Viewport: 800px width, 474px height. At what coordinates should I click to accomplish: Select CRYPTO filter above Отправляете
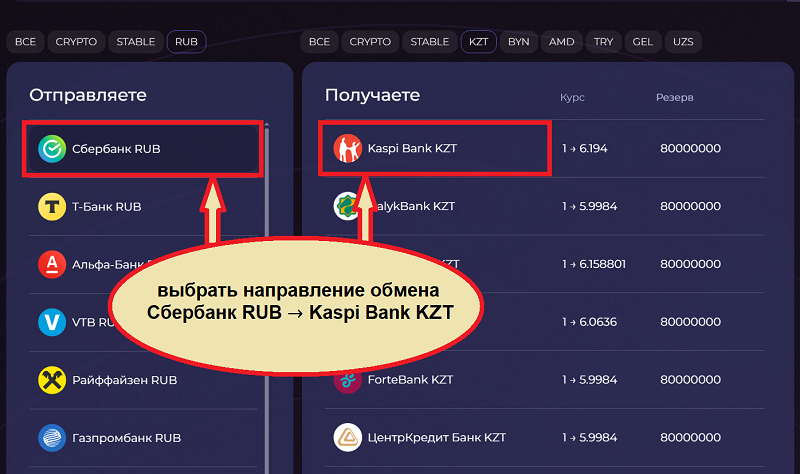76,42
